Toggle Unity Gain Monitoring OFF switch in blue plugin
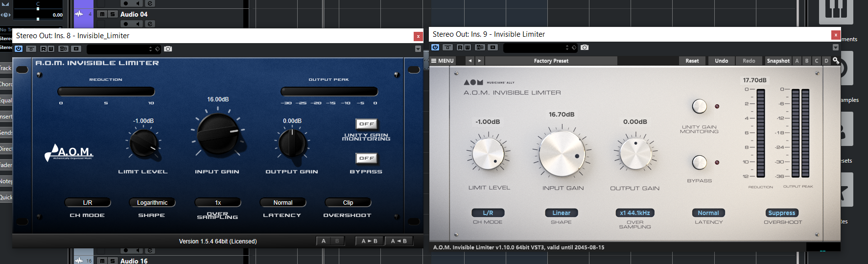 coord(367,124)
